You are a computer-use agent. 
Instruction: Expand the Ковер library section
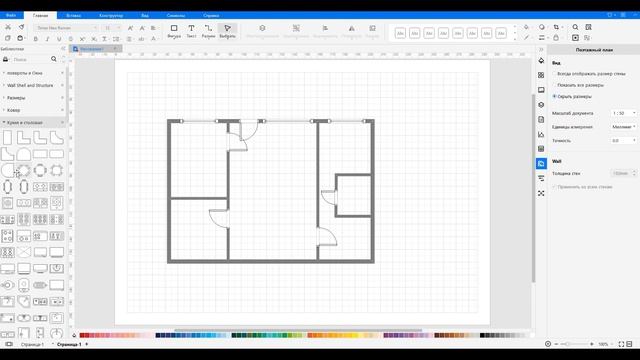point(33,110)
